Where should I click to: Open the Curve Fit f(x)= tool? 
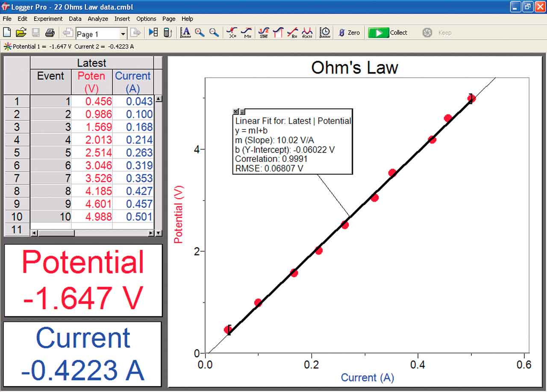pyautogui.click(x=307, y=32)
